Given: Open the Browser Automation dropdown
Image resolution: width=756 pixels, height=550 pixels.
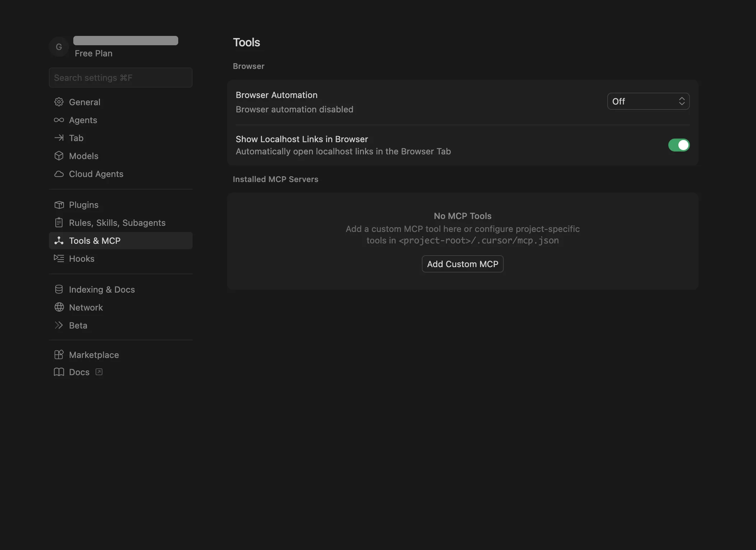Looking at the screenshot, I should pos(648,101).
